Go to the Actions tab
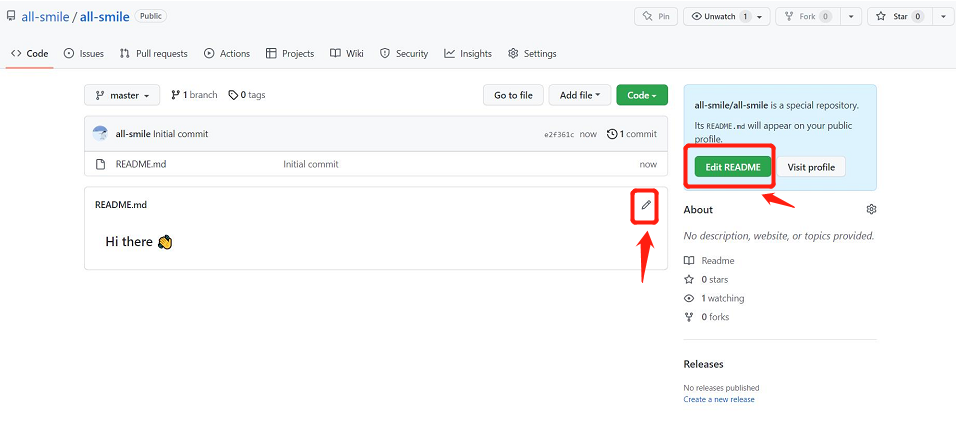The image size is (958, 426). [x=227, y=54]
